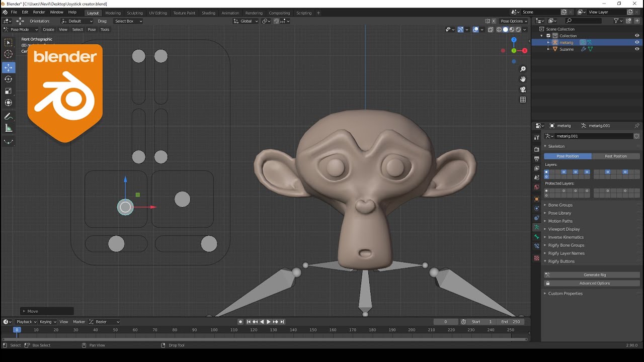
Task: Open the Orientation Default dropdown
Action: 77,21
